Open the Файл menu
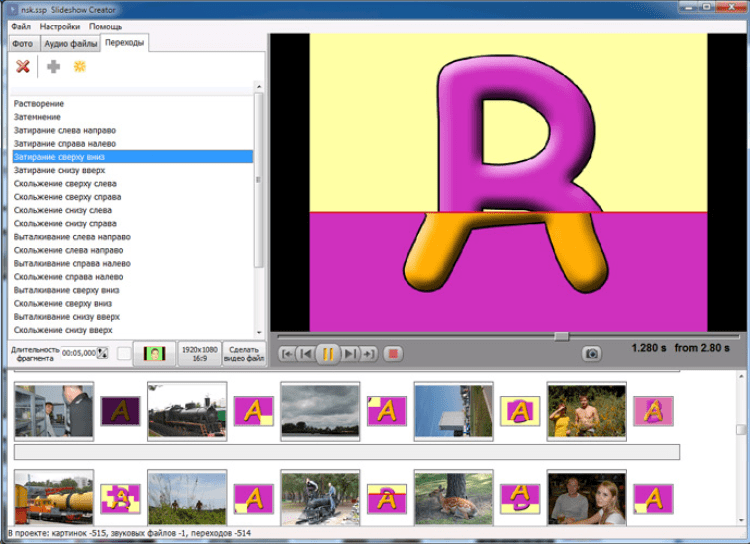The height and width of the screenshot is (544, 750). pos(20,26)
